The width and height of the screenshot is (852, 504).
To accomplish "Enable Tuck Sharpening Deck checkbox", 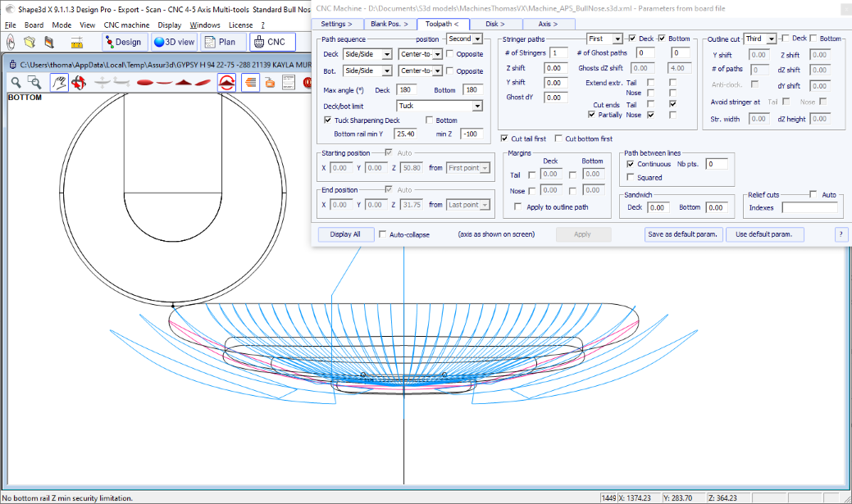I will pos(328,120).
